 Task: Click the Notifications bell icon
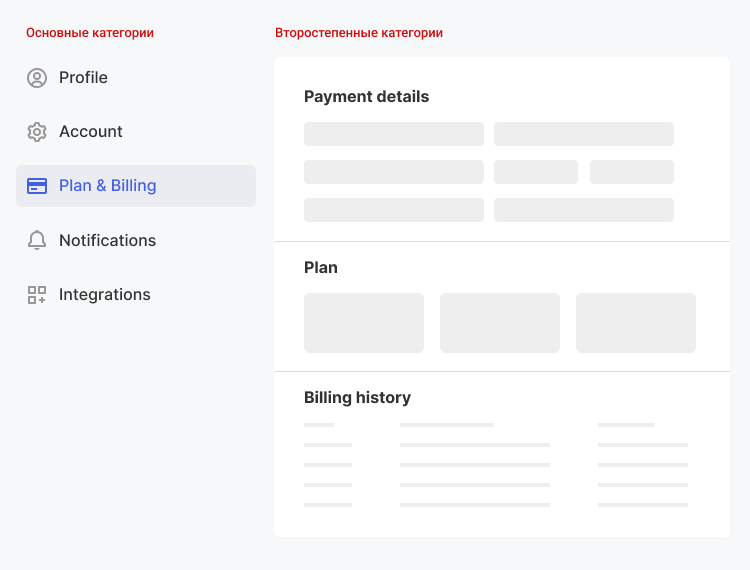pos(37,240)
